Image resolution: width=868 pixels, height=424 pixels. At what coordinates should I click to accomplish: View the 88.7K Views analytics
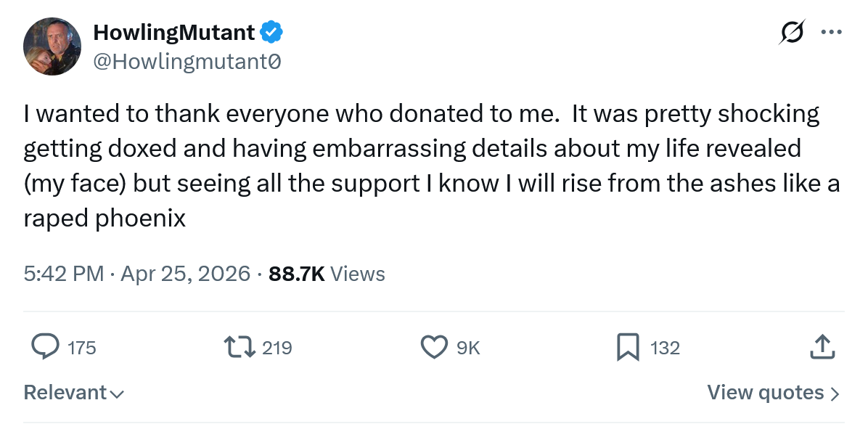click(x=327, y=274)
